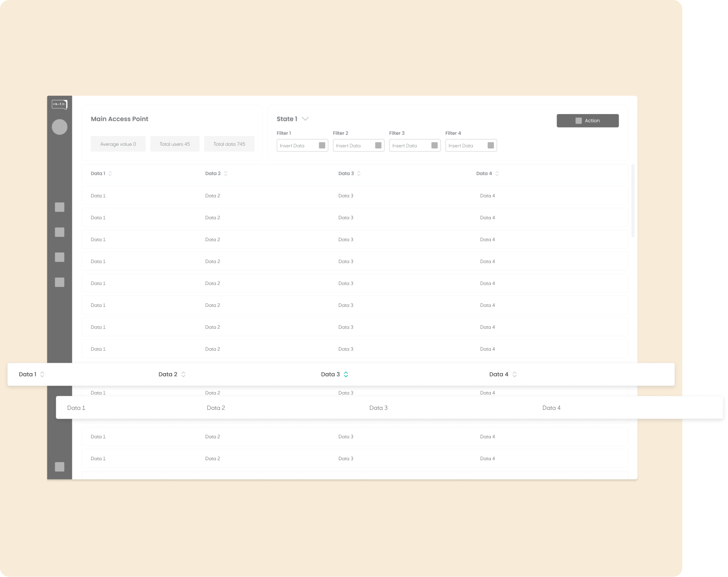Click the Average value 0 chip
Screen dimensions: 728x577
point(118,144)
